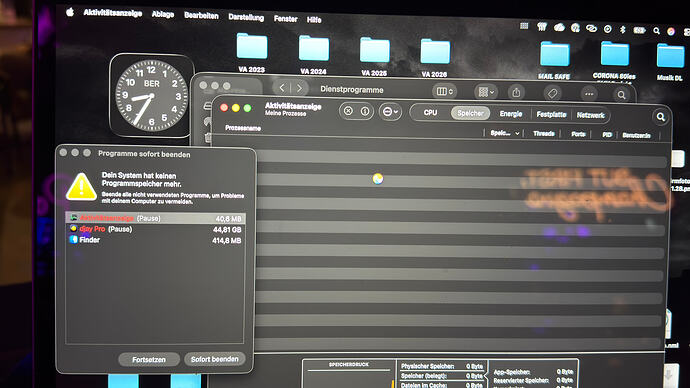Toggle sort order on the Speic... column

(x=504, y=133)
